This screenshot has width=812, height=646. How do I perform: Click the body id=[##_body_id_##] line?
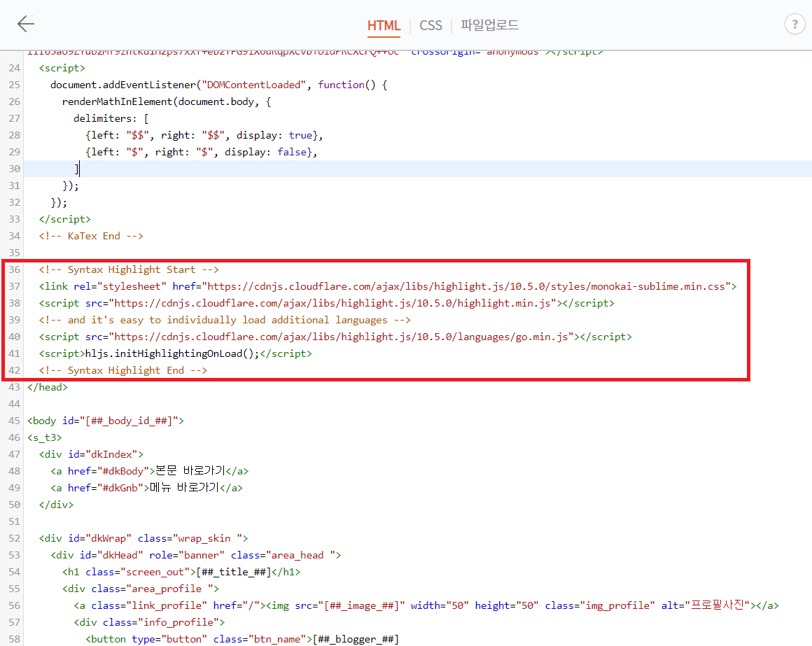[x=105, y=421]
